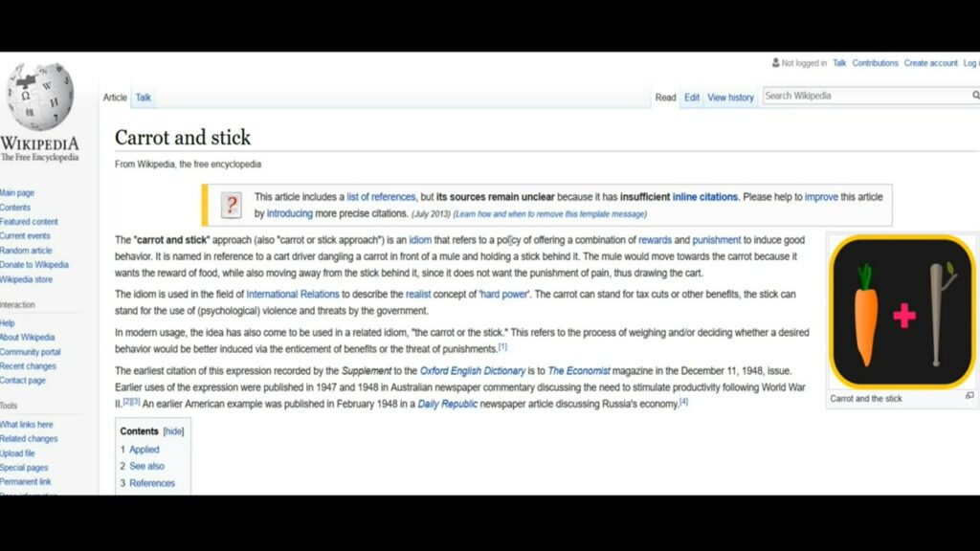Enlarge the carrot and stick image icon
The image size is (980, 551).
pos(969,395)
